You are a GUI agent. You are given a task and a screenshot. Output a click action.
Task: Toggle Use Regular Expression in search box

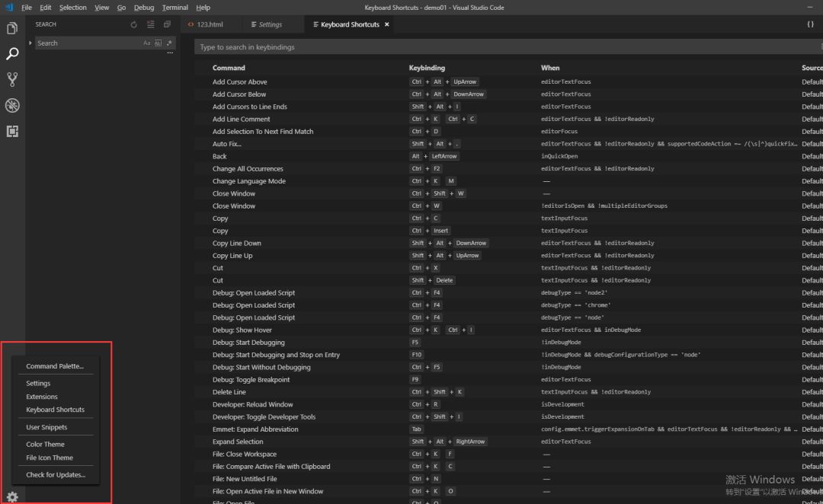tap(169, 43)
